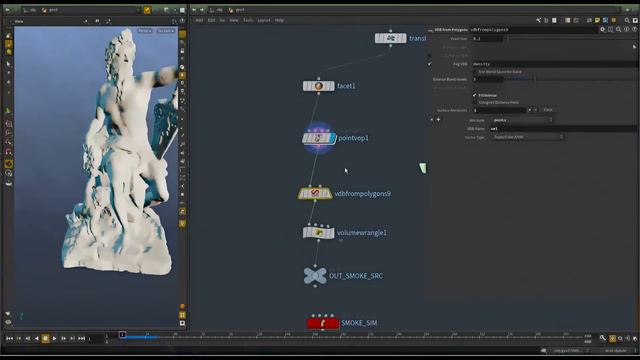Click the key icon beside the timeline
Image resolution: width=640 pixels, height=360 pixels.
click(x=603, y=338)
